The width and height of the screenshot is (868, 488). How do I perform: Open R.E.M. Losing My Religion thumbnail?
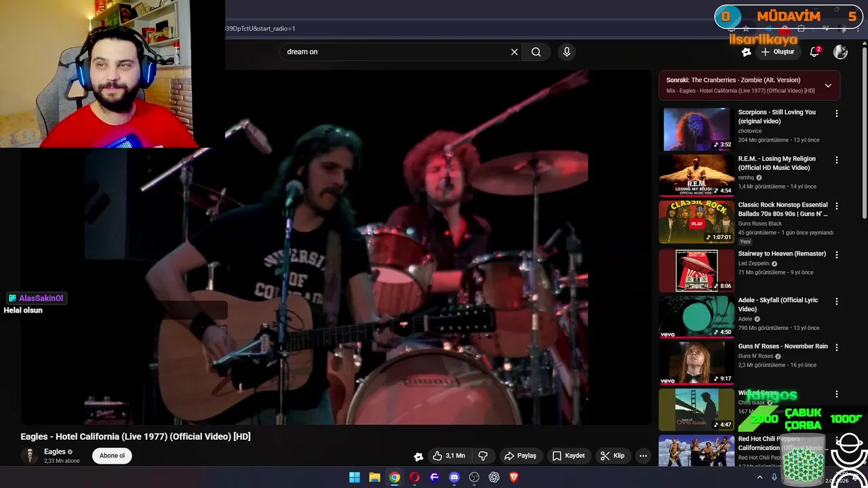click(x=696, y=176)
